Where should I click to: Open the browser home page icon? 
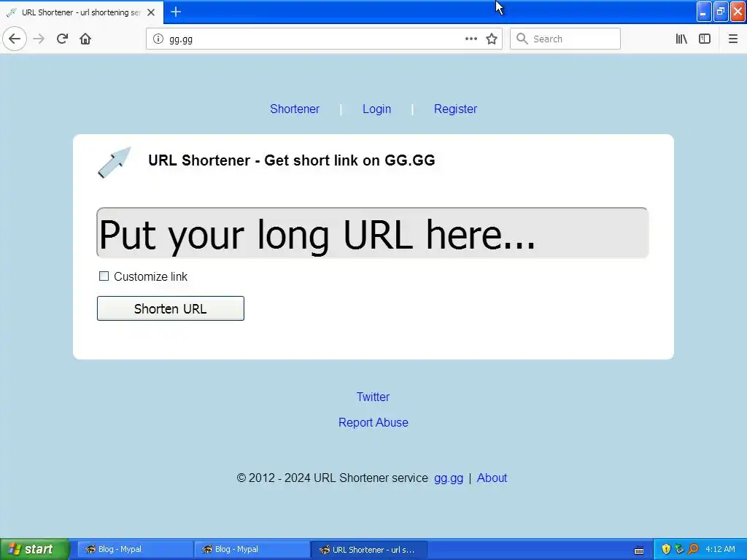pyautogui.click(x=85, y=39)
